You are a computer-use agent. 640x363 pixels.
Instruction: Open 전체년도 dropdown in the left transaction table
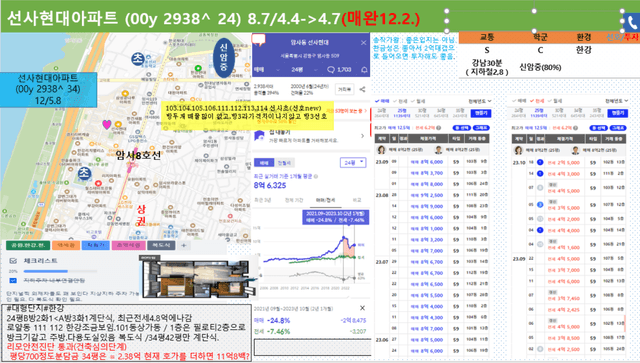pos(480,101)
